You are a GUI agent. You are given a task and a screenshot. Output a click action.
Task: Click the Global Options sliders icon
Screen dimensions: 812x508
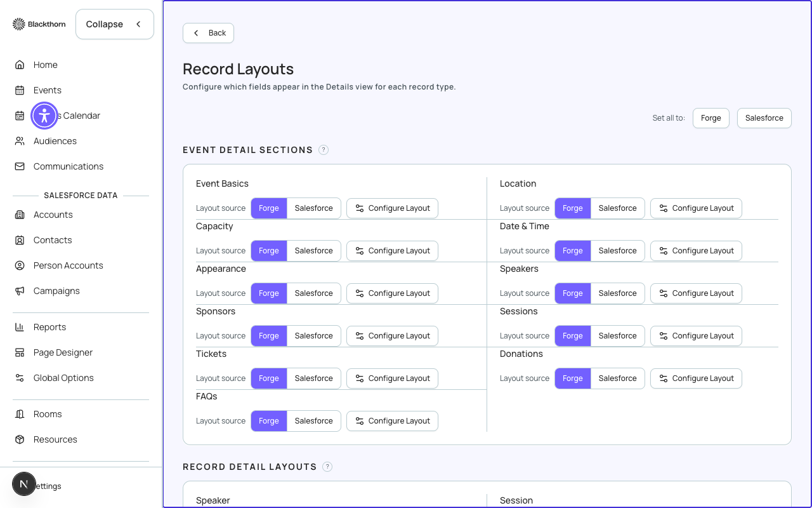pos(20,378)
